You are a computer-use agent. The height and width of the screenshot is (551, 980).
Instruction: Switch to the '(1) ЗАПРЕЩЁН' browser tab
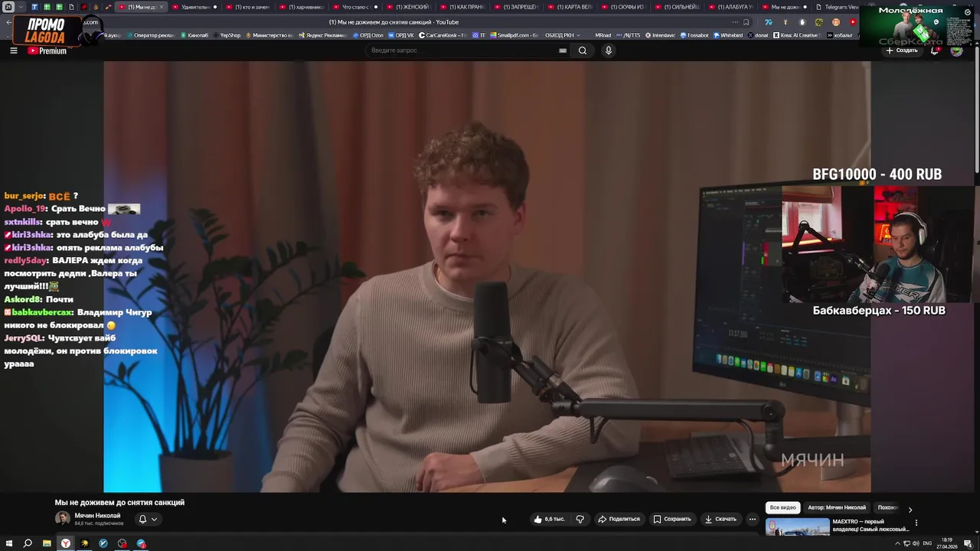pos(516,7)
